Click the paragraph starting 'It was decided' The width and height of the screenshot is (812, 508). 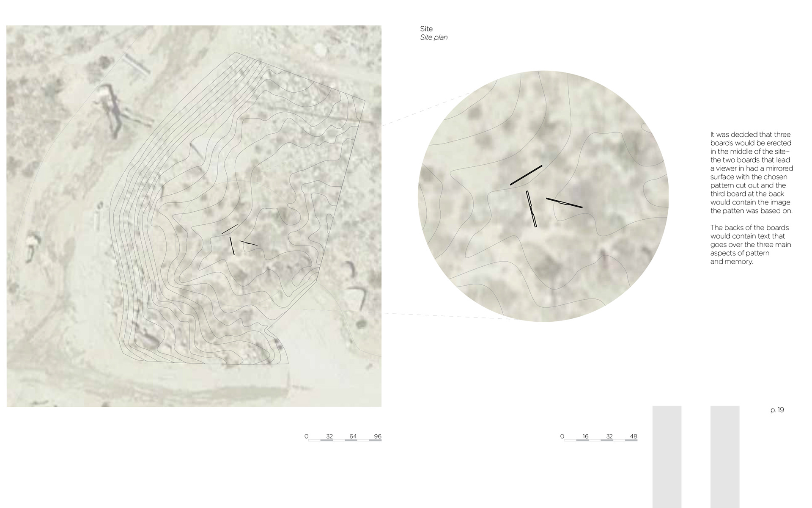tap(752, 173)
